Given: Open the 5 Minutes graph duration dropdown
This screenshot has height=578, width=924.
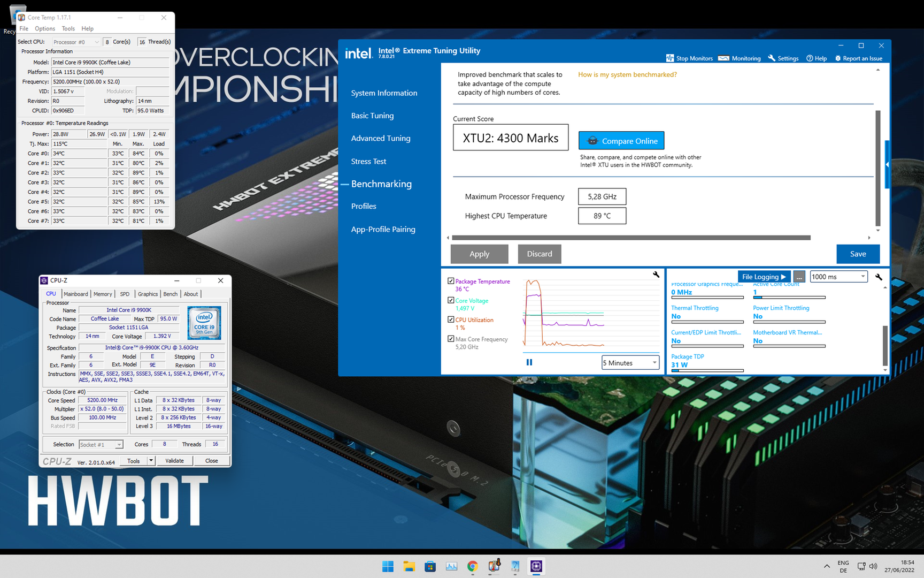Looking at the screenshot, I should tap(630, 363).
